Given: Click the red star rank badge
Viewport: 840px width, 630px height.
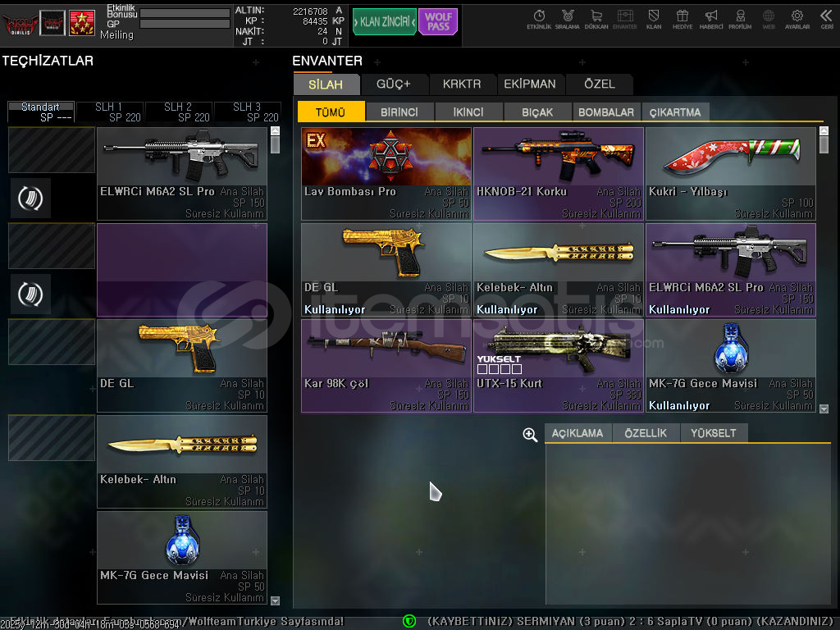Looking at the screenshot, I should tap(82, 23).
